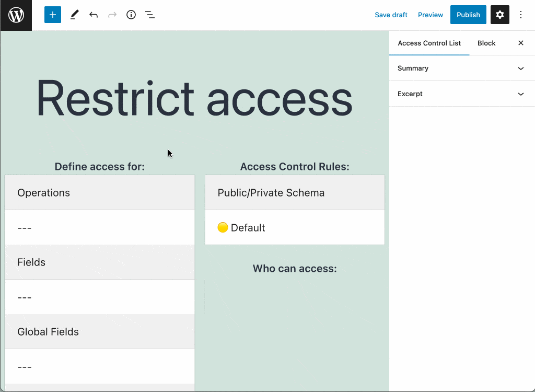The image size is (535, 392).
Task: Close the settings sidebar panel
Action: click(521, 43)
